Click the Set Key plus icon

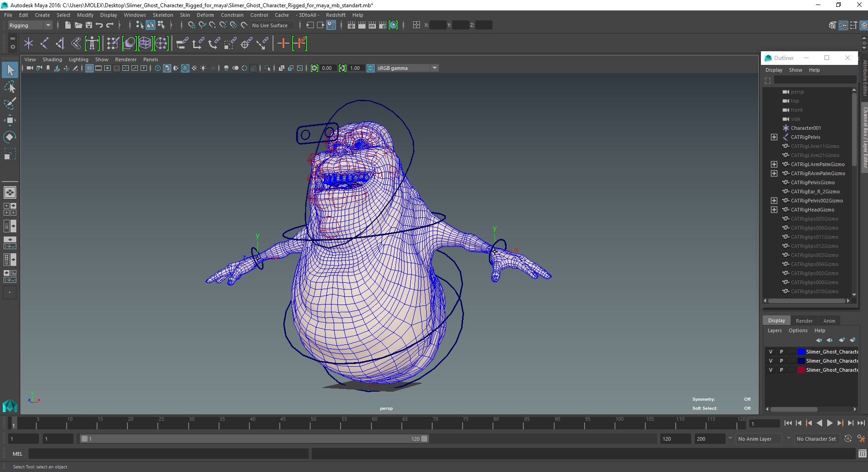tap(283, 44)
